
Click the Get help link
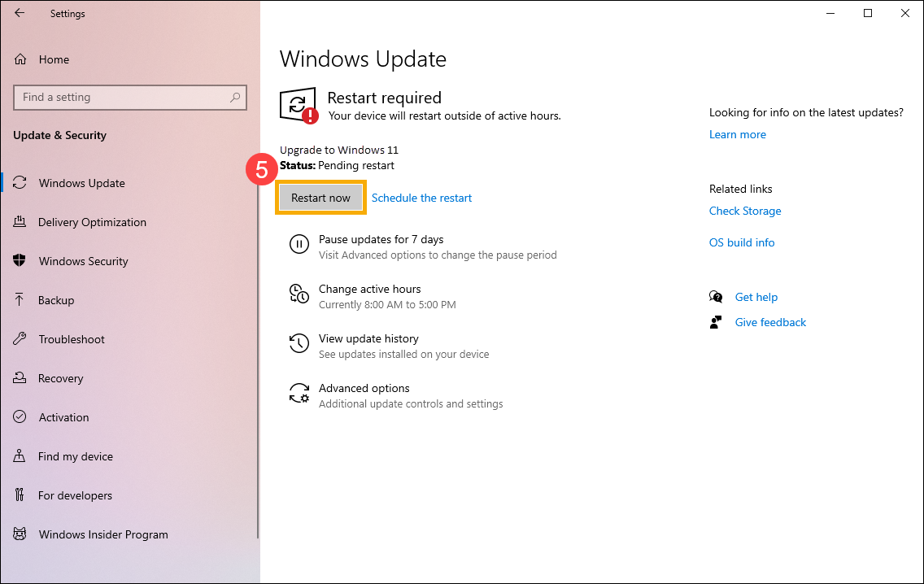[x=756, y=297]
